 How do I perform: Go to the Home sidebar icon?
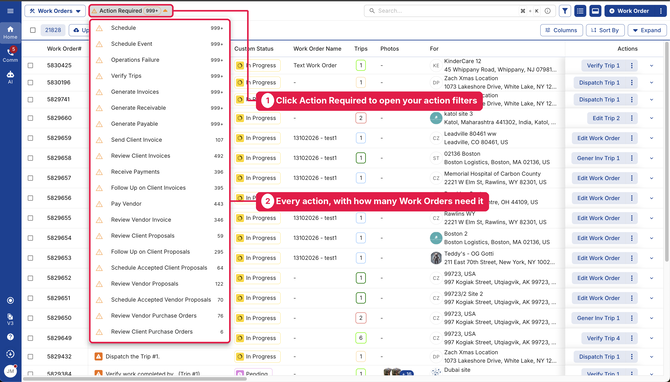click(10, 32)
